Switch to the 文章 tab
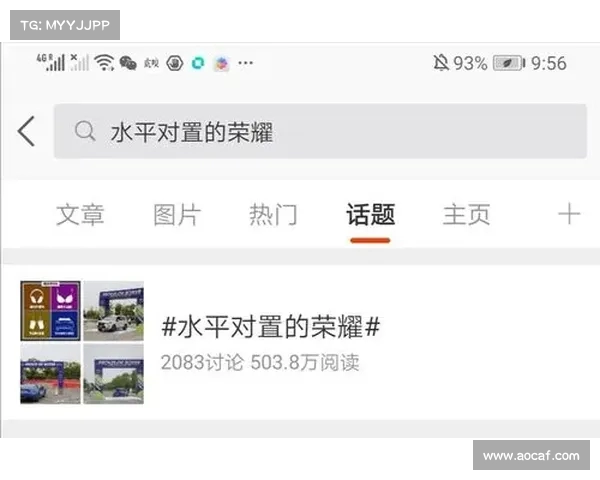 (80, 214)
